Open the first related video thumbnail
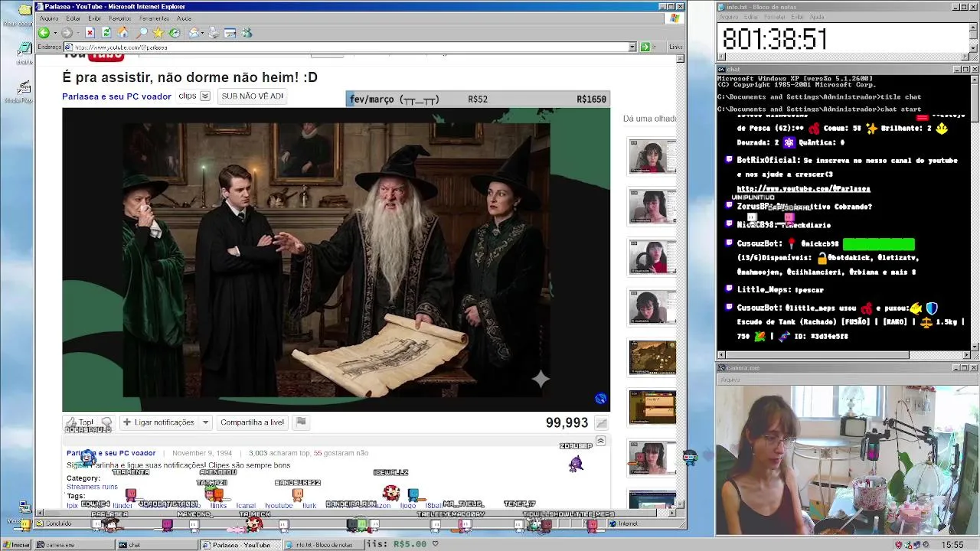 [652, 158]
